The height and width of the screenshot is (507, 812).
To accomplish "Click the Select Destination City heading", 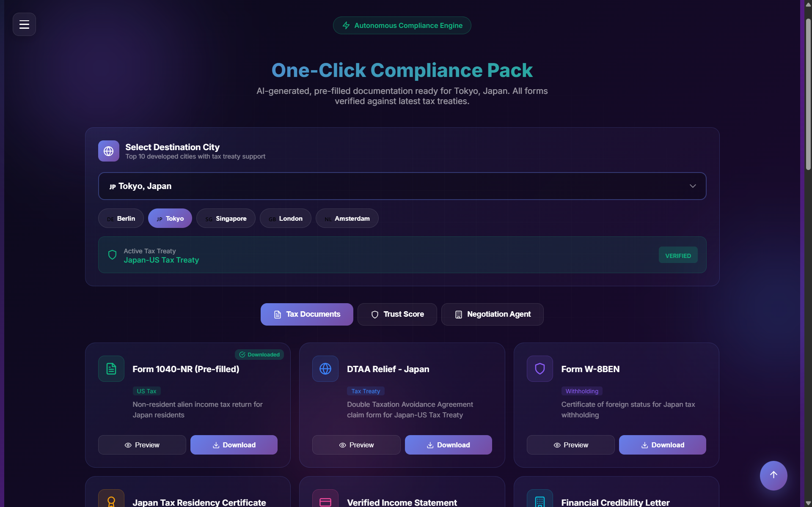I will [x=172, y=147].
